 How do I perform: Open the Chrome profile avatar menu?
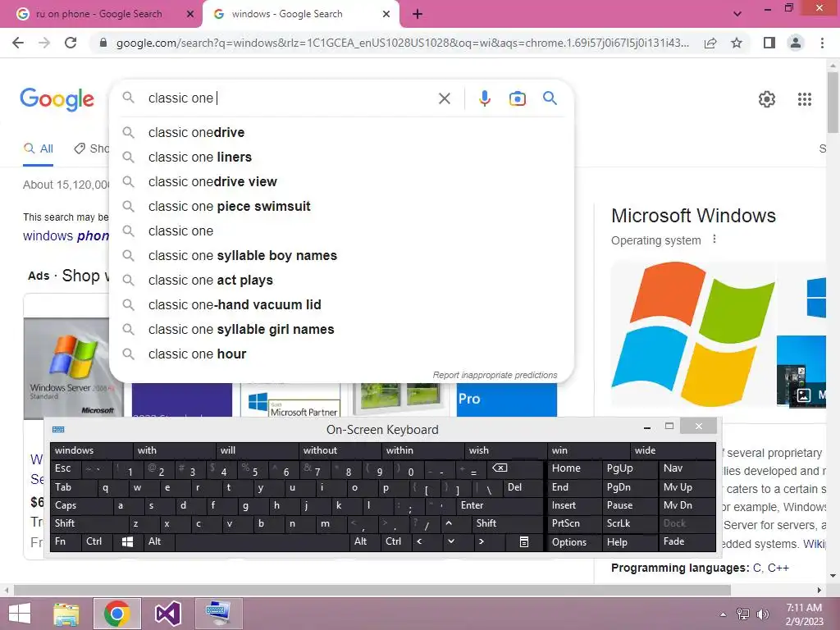pos(796,43)
